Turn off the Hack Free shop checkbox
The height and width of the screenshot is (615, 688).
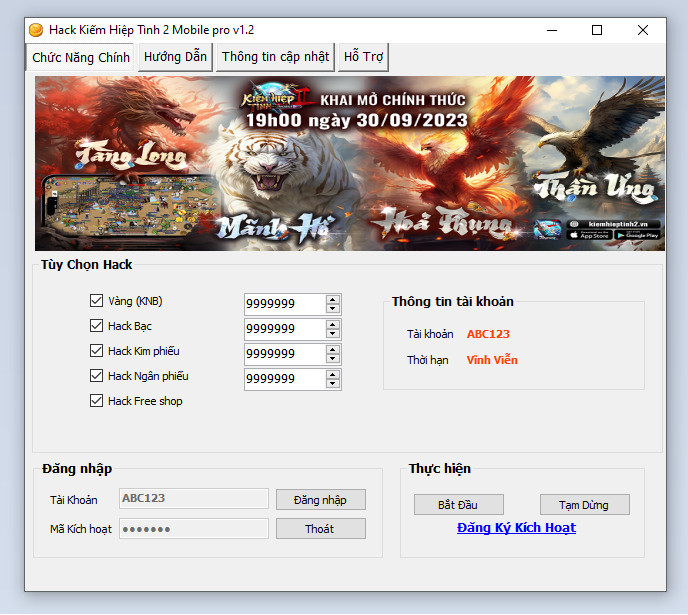[97, 401]
